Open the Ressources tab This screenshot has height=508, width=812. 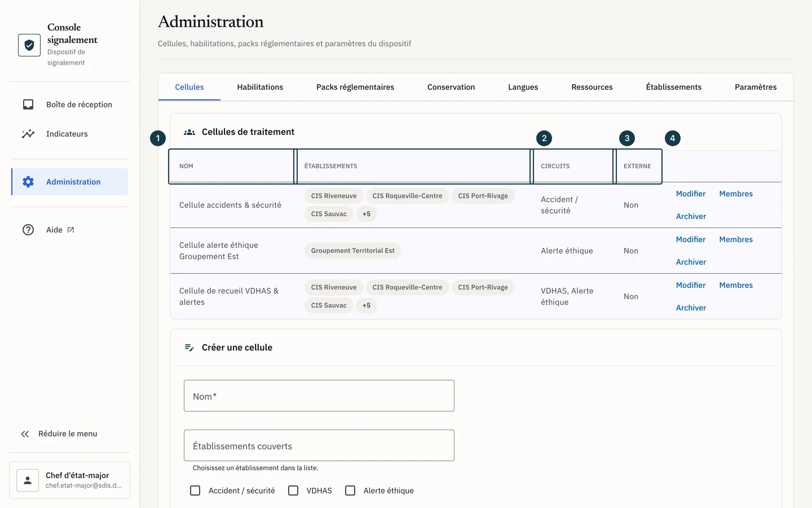tap(592, 87)
